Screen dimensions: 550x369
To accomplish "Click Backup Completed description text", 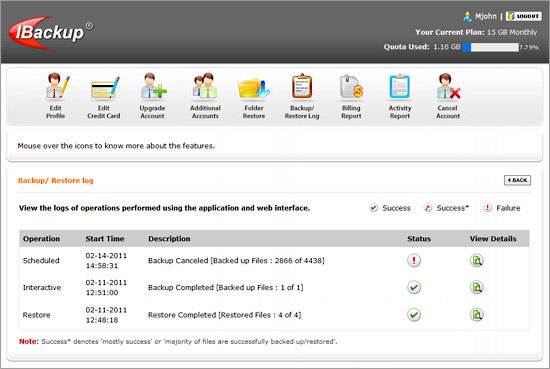I will (x=226, y=288).
